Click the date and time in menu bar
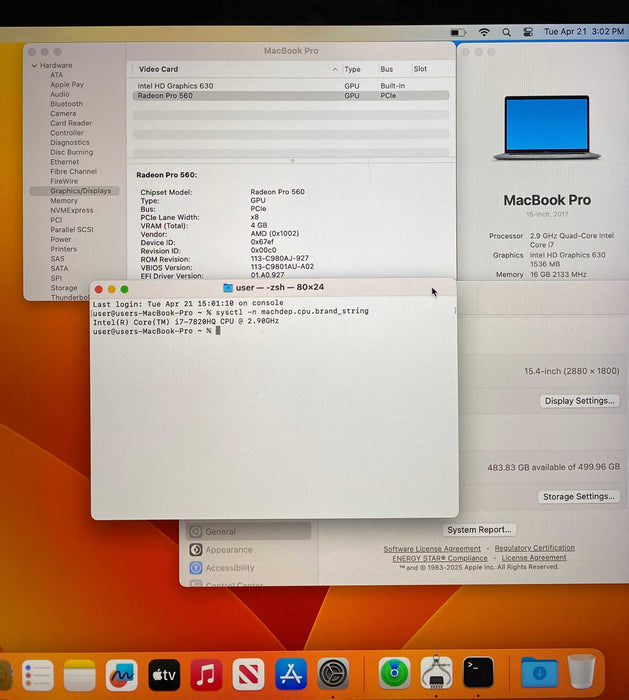 [x=583, y=32]
